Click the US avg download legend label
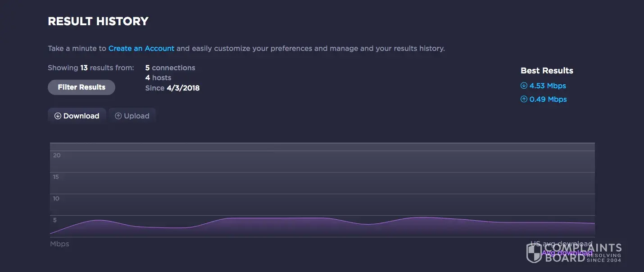Image resolution: width=644 pixels, height=272 pixels. (561, 244)
